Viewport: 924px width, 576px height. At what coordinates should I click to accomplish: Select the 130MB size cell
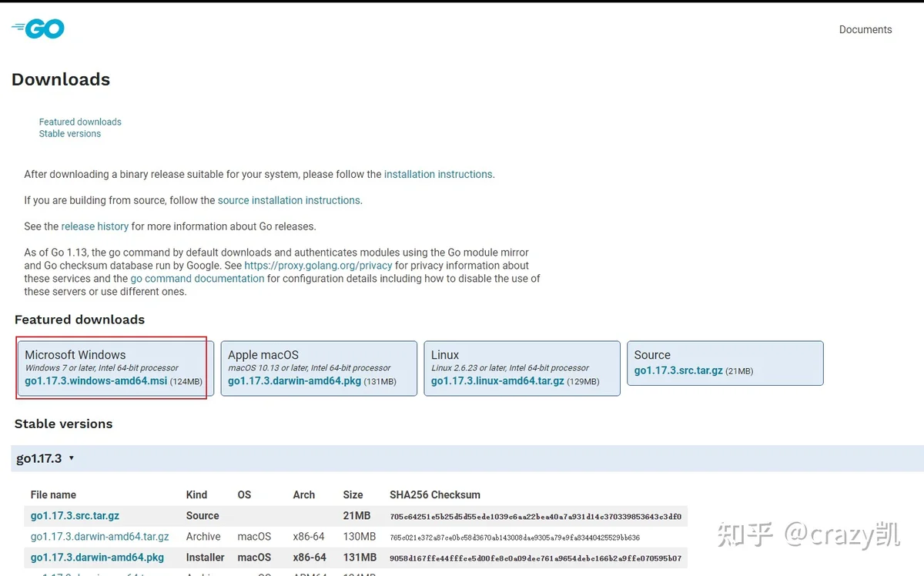pos(360,537)
